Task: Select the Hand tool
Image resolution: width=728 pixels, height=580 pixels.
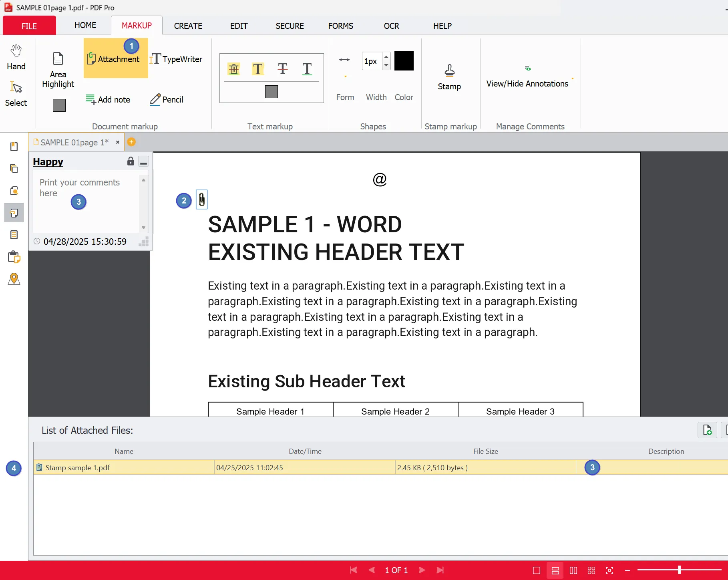Action: click(16, 57)
